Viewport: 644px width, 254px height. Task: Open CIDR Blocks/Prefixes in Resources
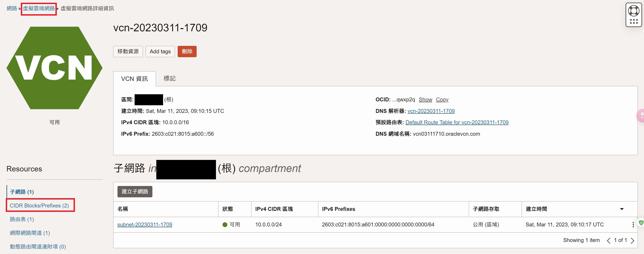coord(39,206)
